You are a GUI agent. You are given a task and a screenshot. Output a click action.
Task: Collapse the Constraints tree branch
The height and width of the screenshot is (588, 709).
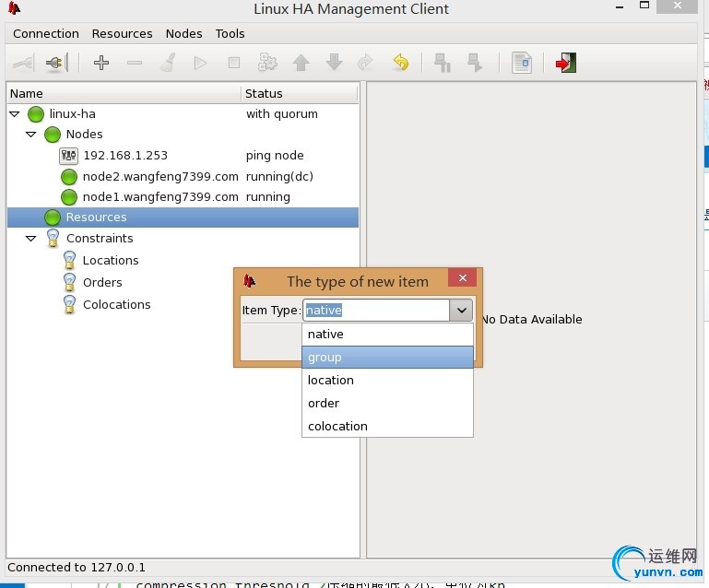point(30,238)
